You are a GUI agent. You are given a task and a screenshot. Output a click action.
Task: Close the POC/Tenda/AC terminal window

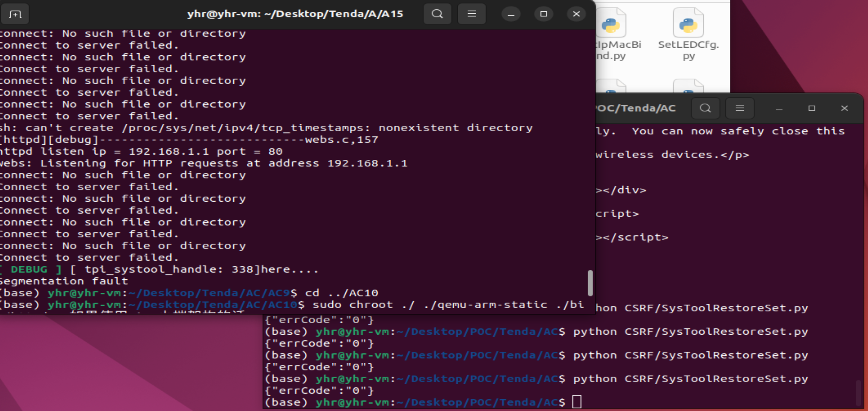pos(844,108)
